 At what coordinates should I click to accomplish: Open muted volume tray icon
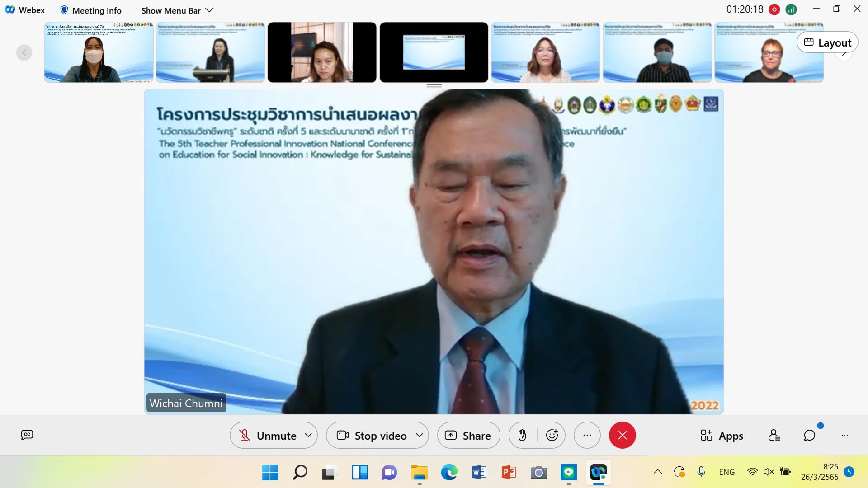(769, 472)
